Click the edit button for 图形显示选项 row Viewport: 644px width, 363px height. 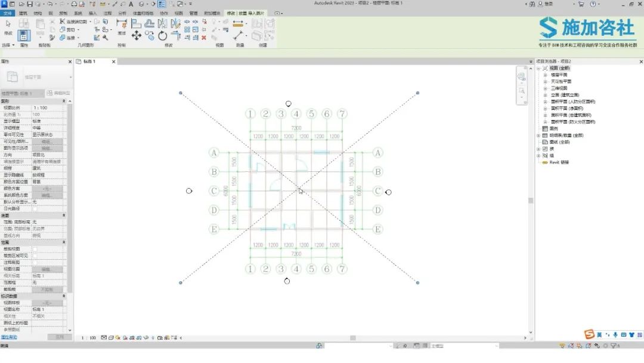click(x=48, y=148)
